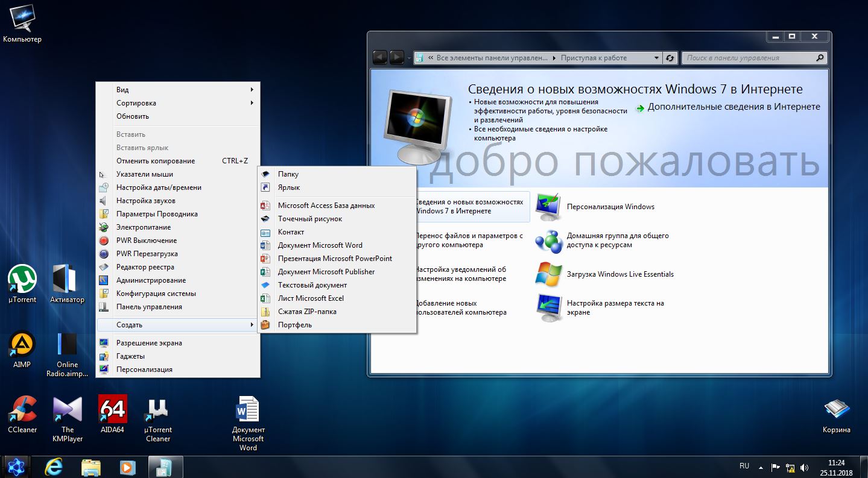Select Презентация Microsoft PowerPoint entry

[337, 259]
